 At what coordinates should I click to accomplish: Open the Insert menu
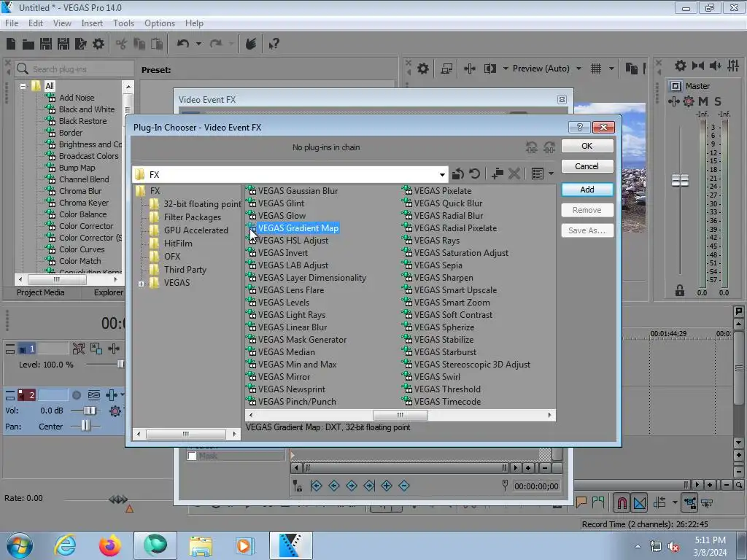[x=91, y=23]
